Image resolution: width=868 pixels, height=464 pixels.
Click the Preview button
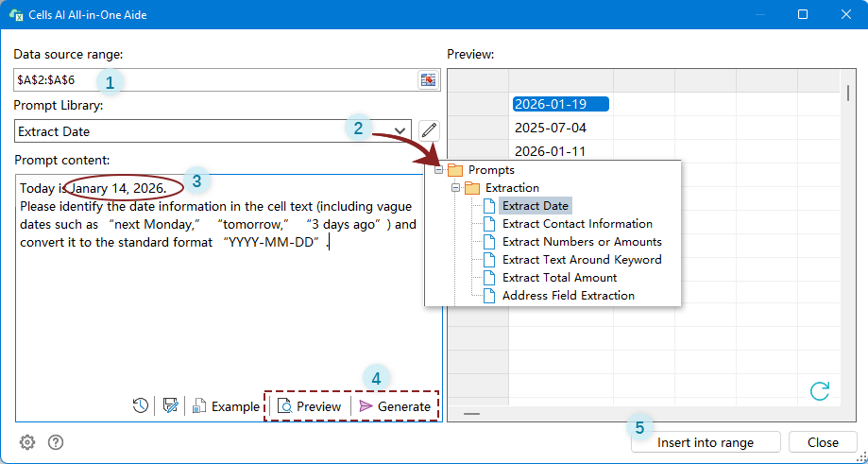[310, 406]
